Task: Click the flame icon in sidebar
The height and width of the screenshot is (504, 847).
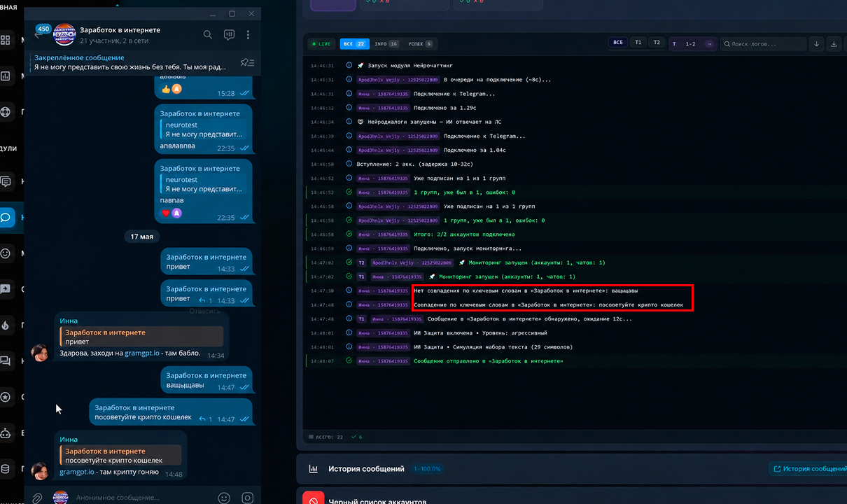Action: [x=6, y=325]
